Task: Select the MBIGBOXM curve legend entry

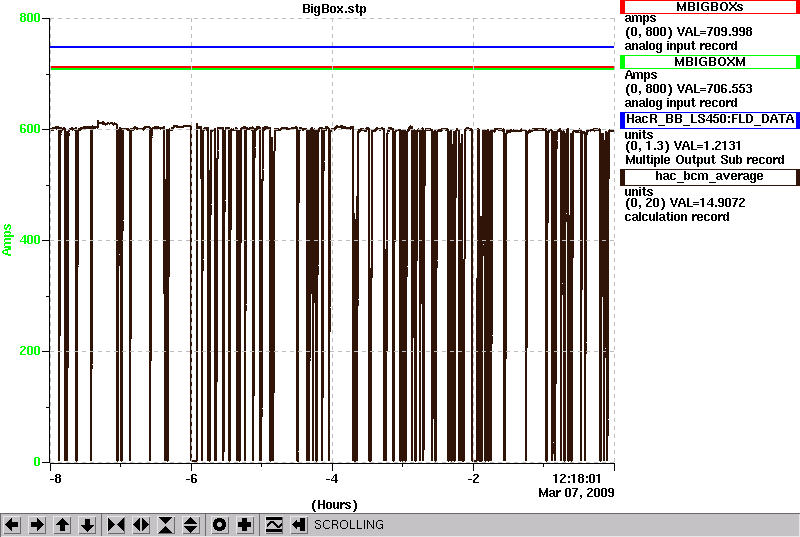Action: point(710,62)
